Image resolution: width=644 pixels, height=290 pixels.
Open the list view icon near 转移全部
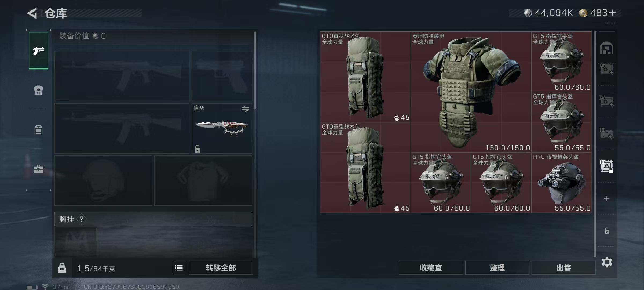pyautogui.click(x=179, y=268)
